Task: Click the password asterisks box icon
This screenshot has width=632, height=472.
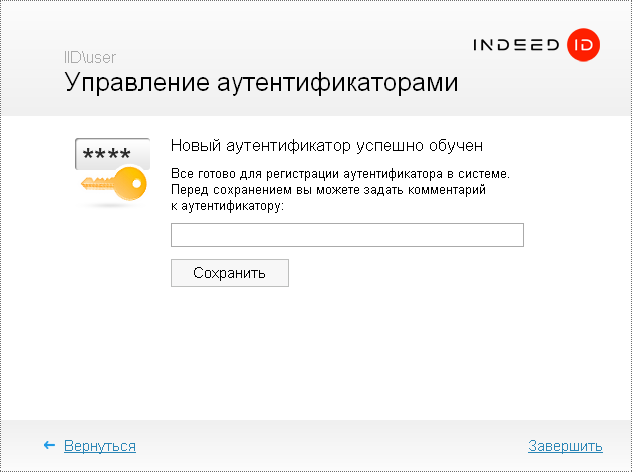Action: coord(112,154)
